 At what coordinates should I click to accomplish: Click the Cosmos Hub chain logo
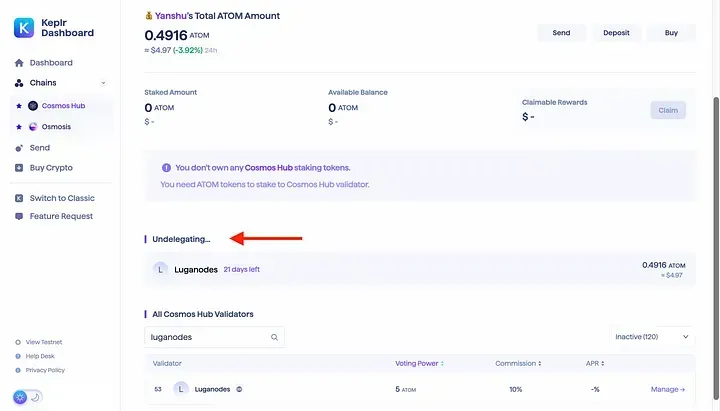[33, 106]
